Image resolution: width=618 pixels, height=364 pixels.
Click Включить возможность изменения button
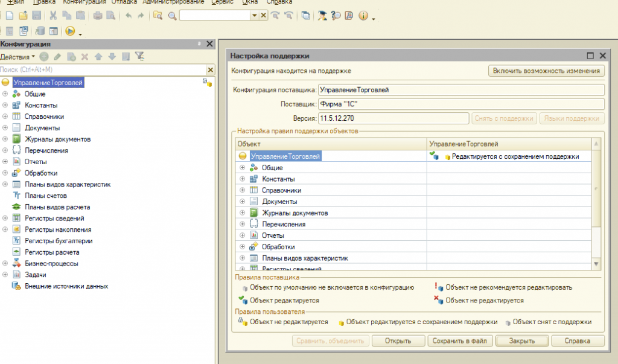coord(546,71)
